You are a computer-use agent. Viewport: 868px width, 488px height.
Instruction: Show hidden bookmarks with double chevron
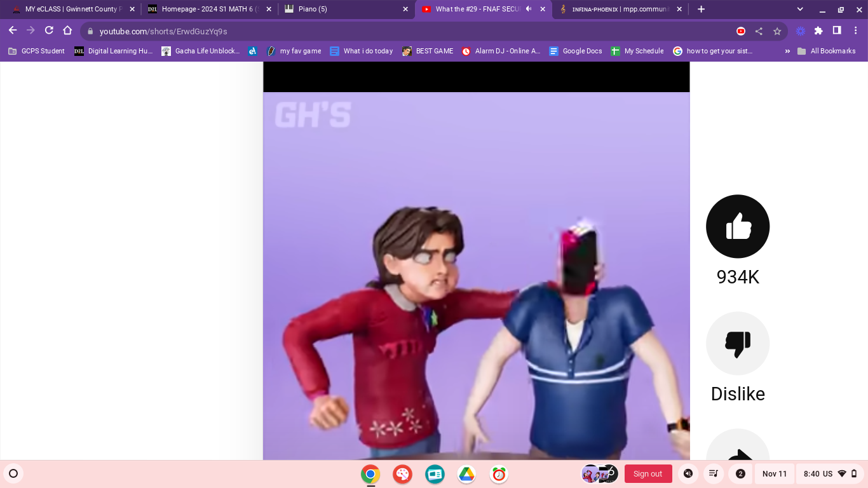[787, 51]
